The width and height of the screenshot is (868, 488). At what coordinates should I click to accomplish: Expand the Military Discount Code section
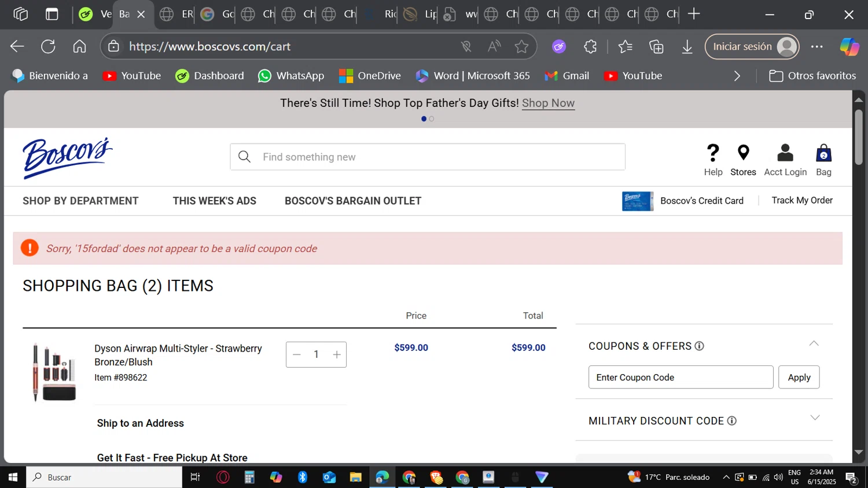(815, 417)
